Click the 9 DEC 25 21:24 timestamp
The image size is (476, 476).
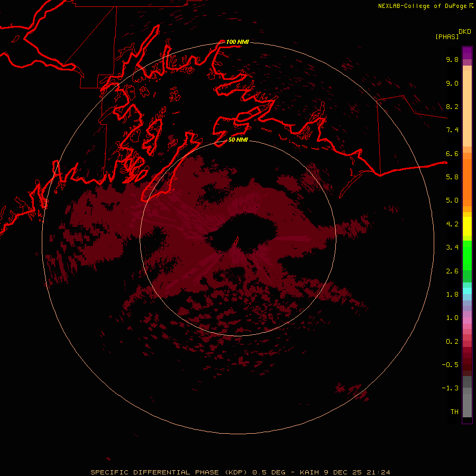356,472
